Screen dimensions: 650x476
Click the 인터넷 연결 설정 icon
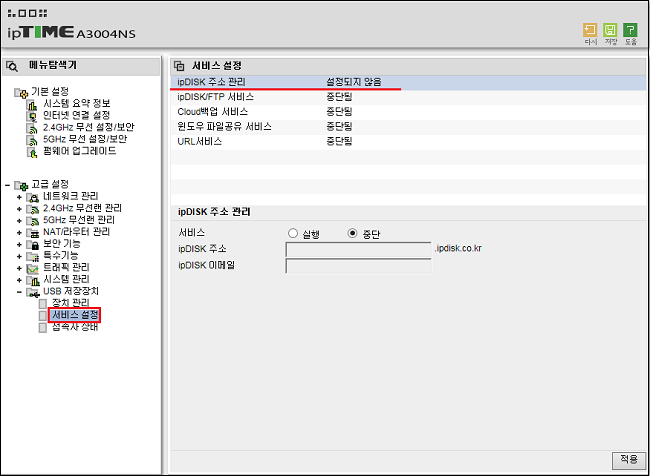point(32,116)
